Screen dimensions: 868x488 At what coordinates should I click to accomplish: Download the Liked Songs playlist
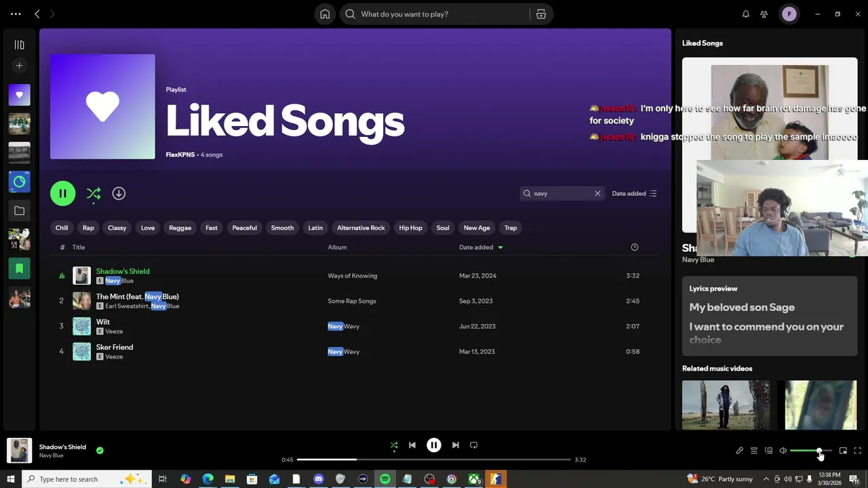tap(119, 193)
